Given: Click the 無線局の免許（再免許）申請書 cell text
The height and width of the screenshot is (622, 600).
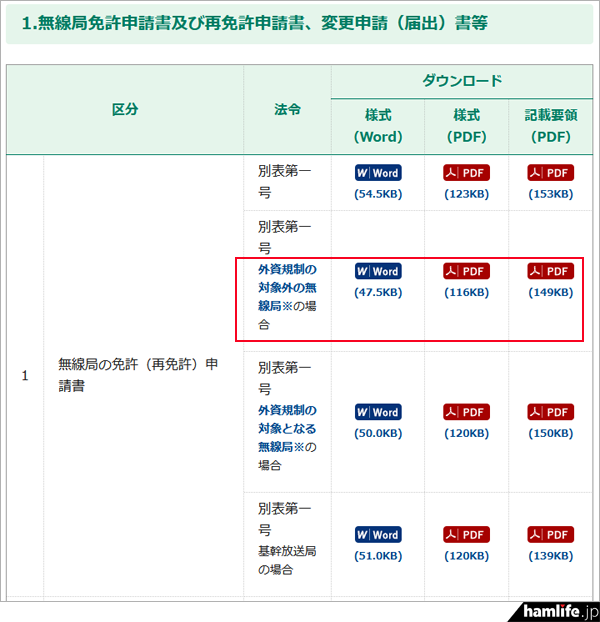Looking at the screenshot, I should tap(138, 374).
